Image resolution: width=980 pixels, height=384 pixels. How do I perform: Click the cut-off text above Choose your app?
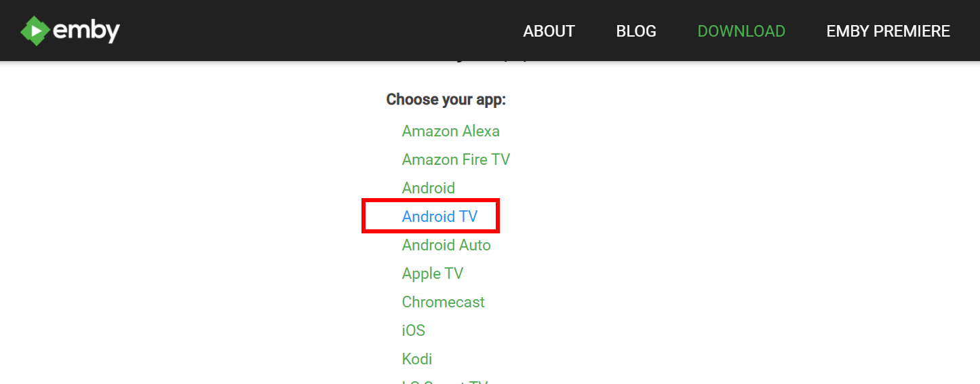(488, 62)
